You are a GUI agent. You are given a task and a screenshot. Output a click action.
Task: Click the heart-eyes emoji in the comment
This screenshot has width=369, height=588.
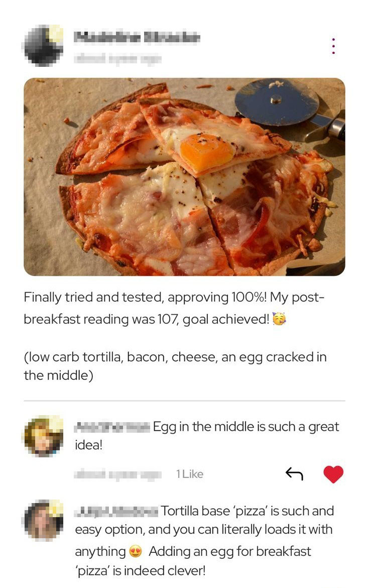coord(136,551)
